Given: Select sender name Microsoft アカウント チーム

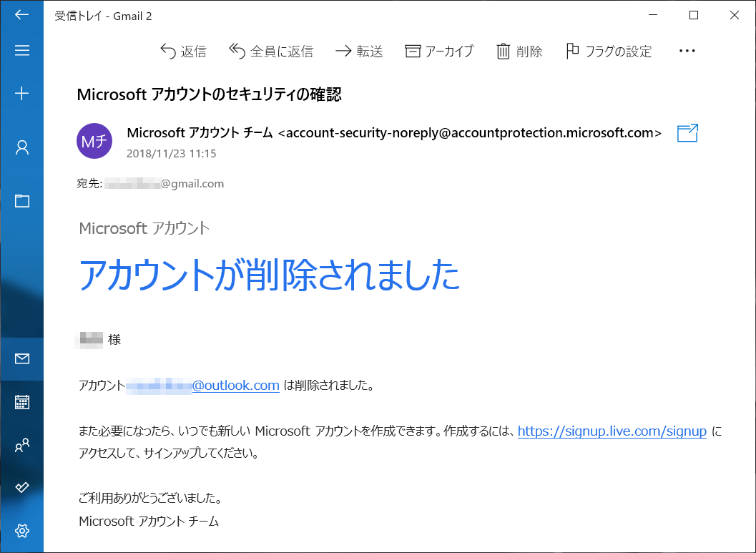Looking at the screenshot, I should click(200, 132).
